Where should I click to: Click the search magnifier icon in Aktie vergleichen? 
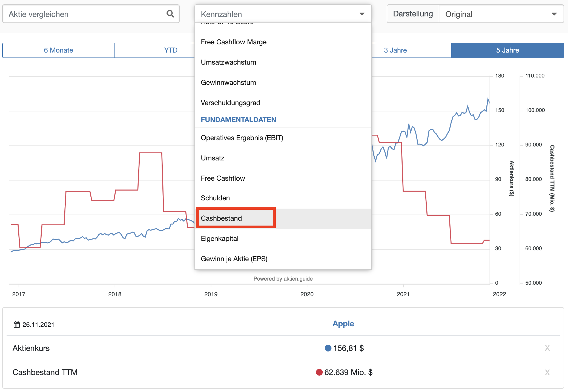170,14
